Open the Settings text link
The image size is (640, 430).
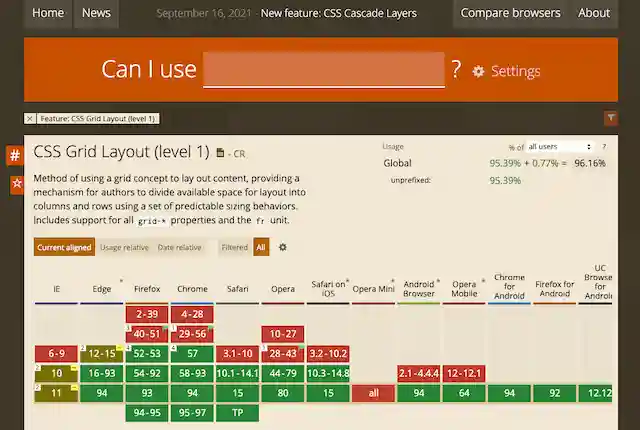(x=516, y=71)
